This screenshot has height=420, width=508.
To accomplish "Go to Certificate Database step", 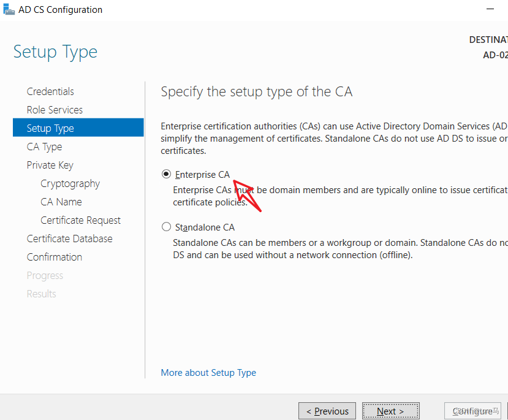I will [70, 239].
